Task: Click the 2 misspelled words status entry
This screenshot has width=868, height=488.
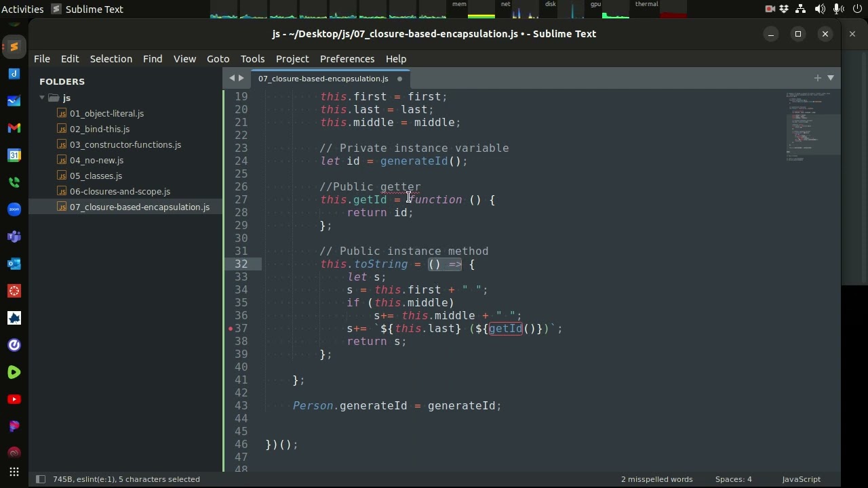Action: coord(656,479)
